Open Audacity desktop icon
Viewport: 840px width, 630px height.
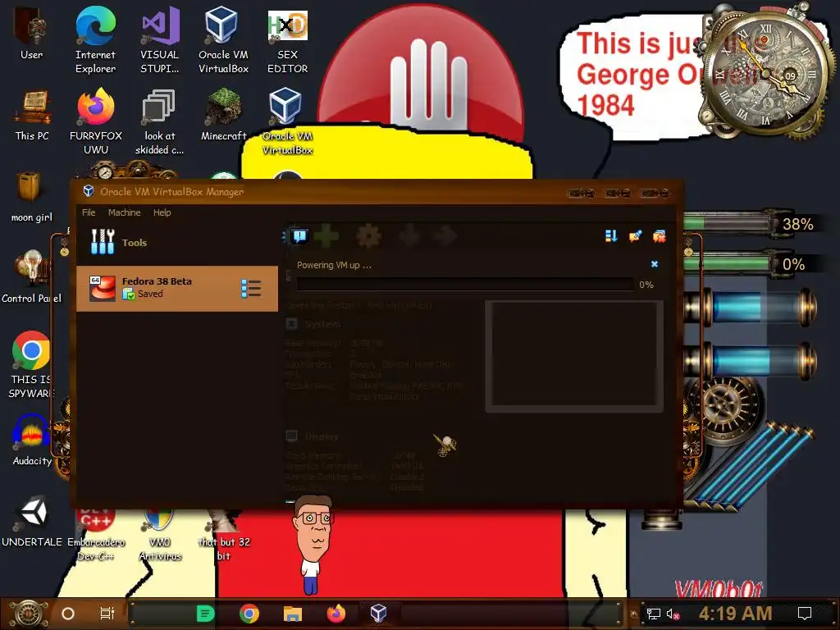pyautogui.click(x=32, y=440)
